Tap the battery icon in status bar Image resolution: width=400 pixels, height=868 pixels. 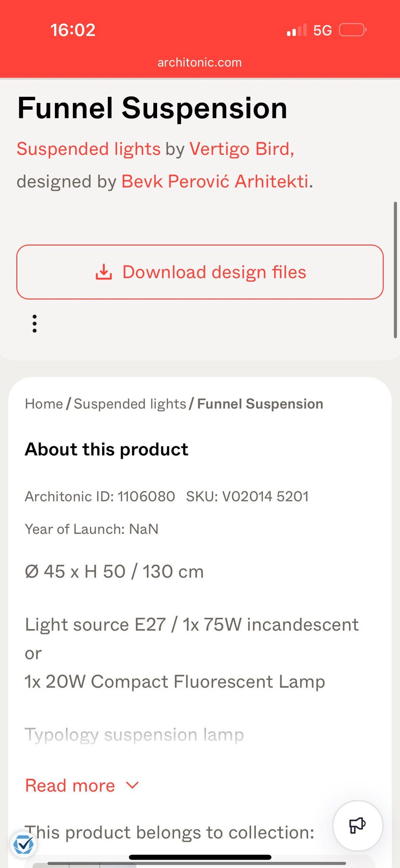352,30
